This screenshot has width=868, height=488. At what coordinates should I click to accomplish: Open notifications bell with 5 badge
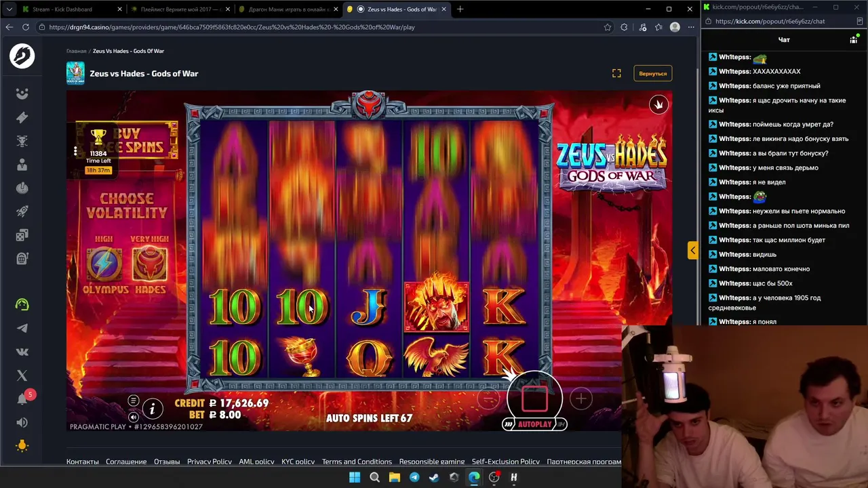pyautogui.click(x=24, y=398)
